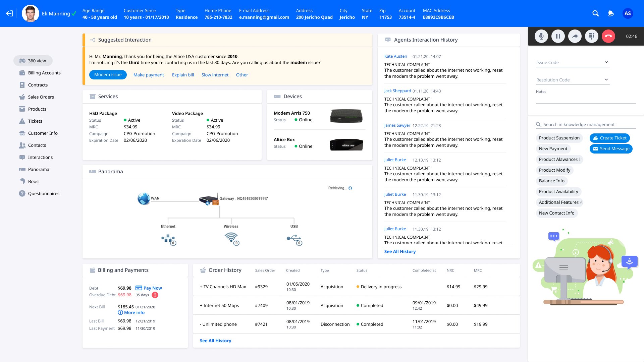Image resolution: width=644 pixels, height=362 pixels.
Task: Select New Contact Info chip
Action: [556, 213]
